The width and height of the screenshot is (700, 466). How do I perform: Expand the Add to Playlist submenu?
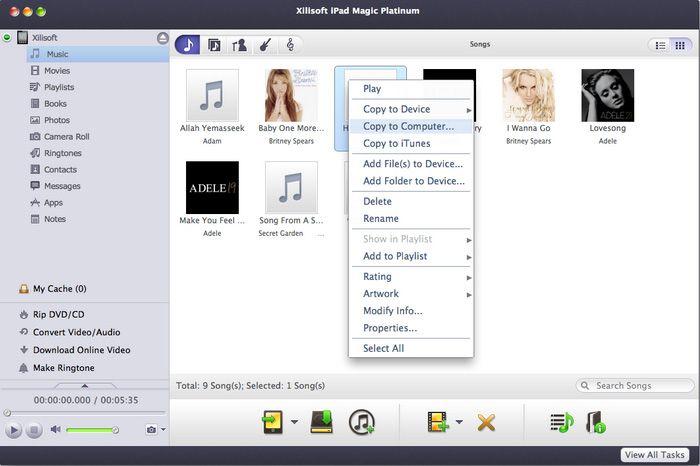click(411, 256)
